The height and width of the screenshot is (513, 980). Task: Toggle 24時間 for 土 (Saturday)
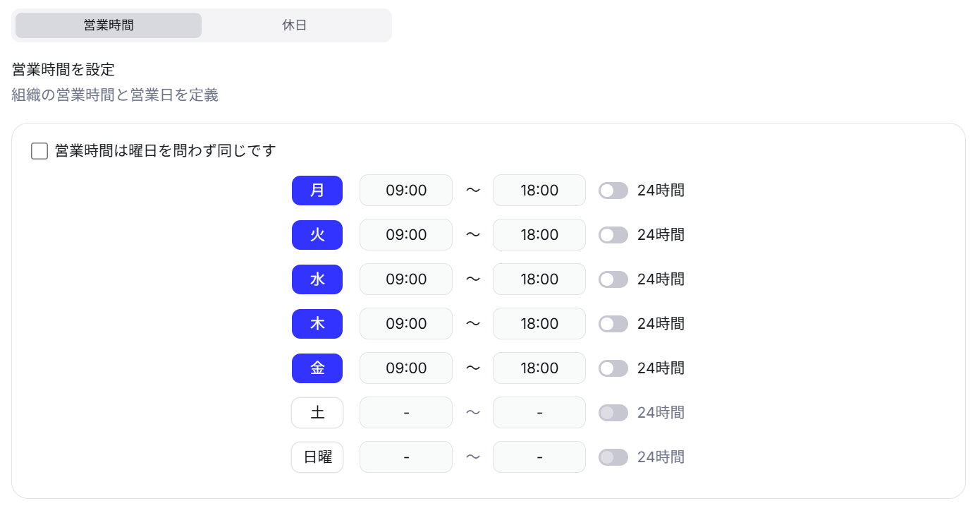coord(613,412)
